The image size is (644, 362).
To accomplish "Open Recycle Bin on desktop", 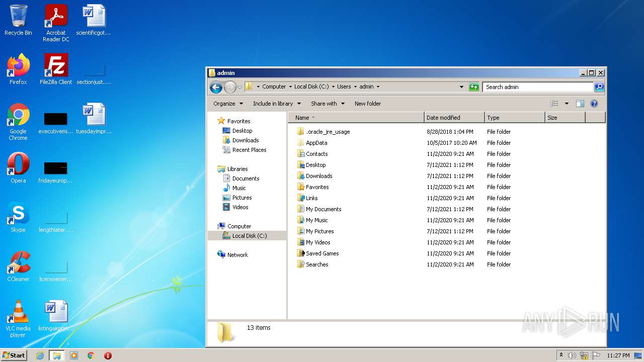I will click(18, 21).
